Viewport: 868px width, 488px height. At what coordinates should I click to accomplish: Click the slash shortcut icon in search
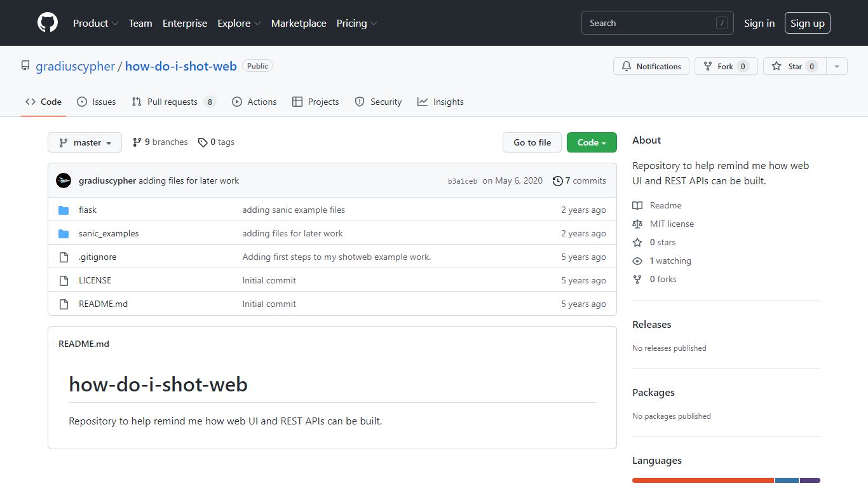pyautogui.click(x=722, y=23)
